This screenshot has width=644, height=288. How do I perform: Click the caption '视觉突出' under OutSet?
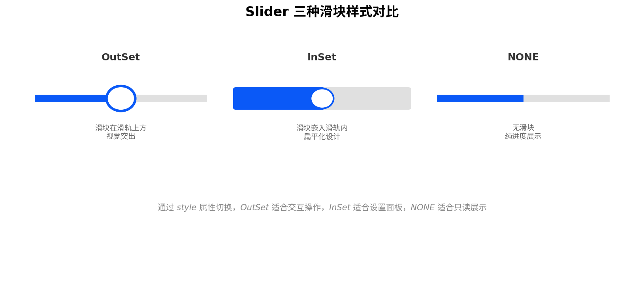pos(121,136)
